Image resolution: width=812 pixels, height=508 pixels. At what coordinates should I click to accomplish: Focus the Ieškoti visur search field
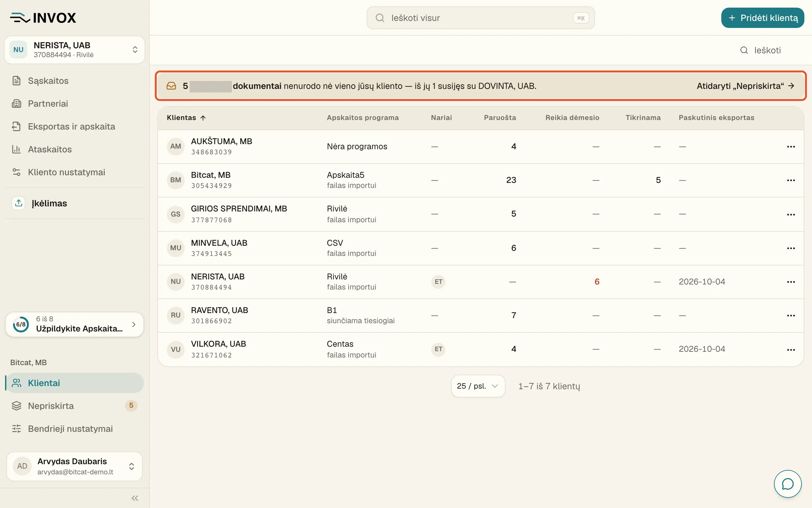coord(481,18)
